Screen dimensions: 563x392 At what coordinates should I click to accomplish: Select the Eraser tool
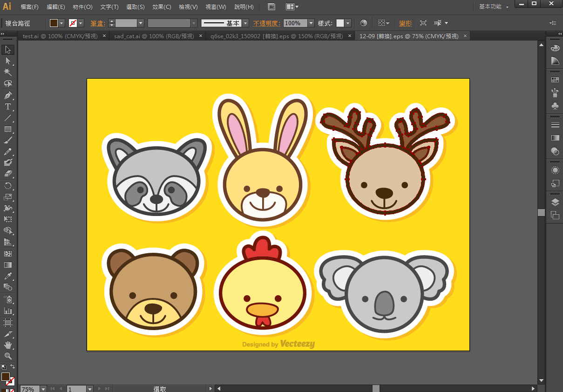point(8,174)
